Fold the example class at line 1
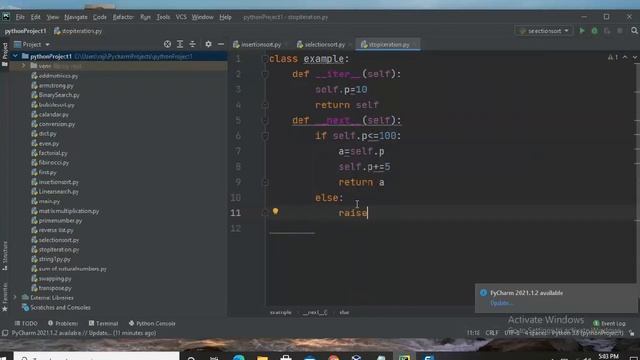640x360 pixels. pyautogui.click(x=265, y=59)
